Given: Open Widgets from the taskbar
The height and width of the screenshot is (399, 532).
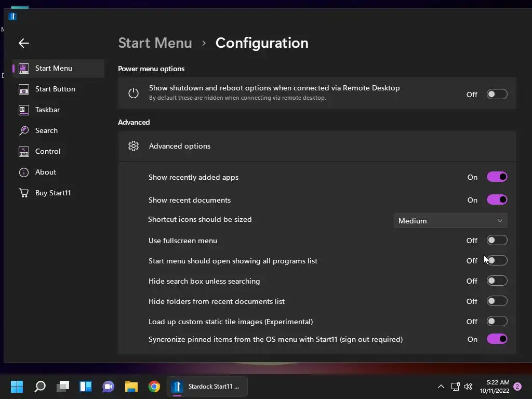Looking at the screenshot, I should coord(86,387).
